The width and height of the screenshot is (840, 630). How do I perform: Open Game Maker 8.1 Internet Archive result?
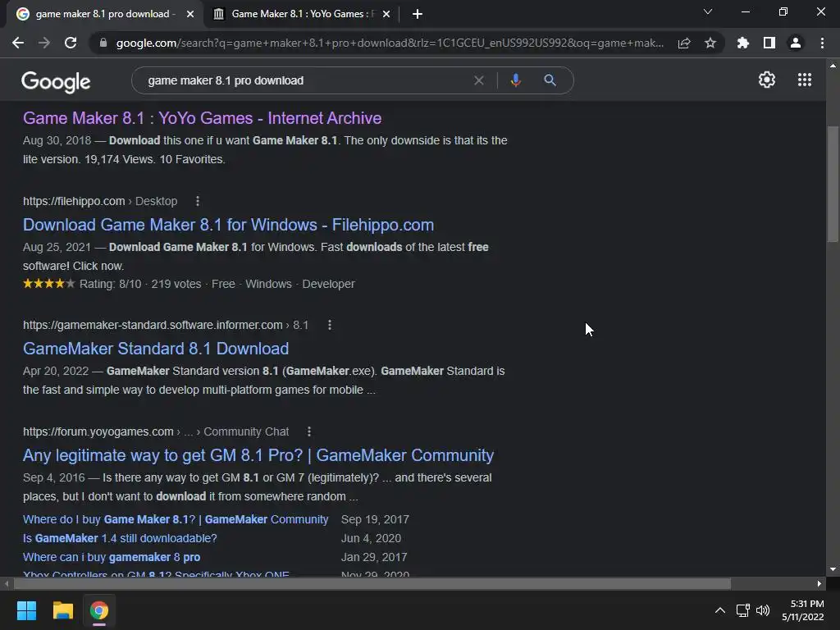pos(202,118)
